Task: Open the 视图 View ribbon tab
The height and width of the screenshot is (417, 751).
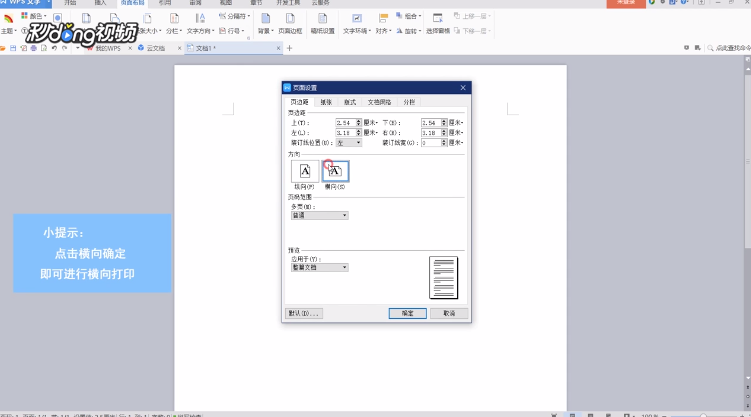Action: point(226,3)
